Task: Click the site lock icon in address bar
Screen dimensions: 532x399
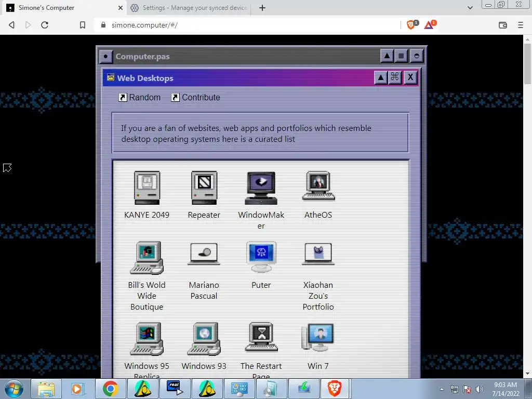Action: pyautogui.click(x=103, y=25)
